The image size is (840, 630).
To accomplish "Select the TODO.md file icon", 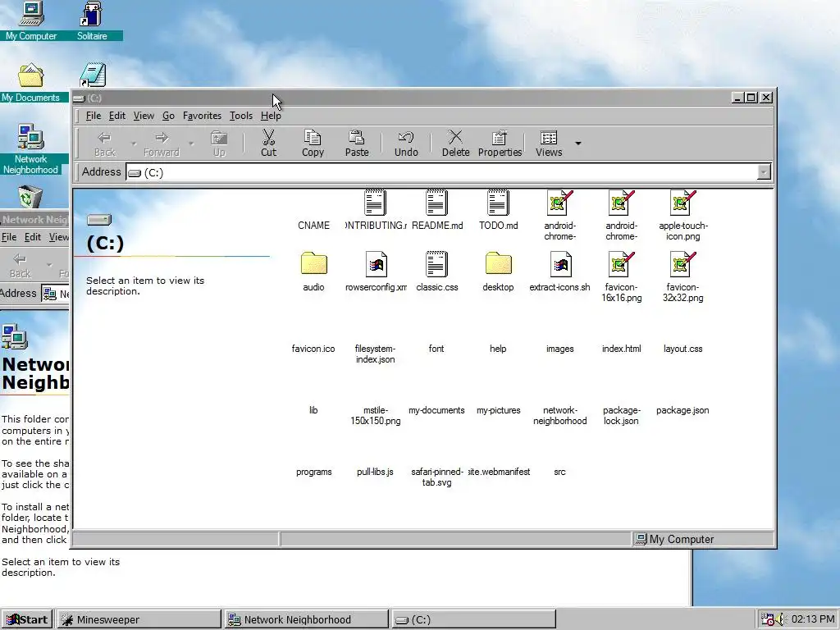I will [498, 203].
